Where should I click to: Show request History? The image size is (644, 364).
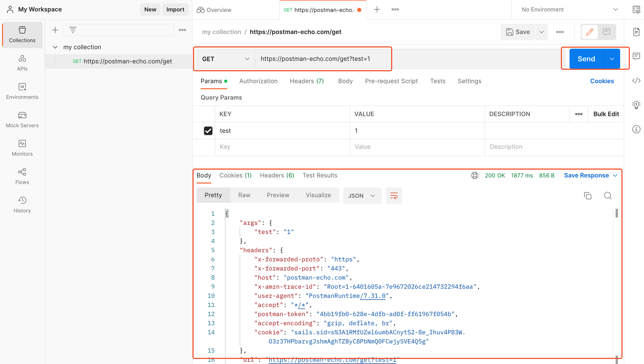coord(22,204)
